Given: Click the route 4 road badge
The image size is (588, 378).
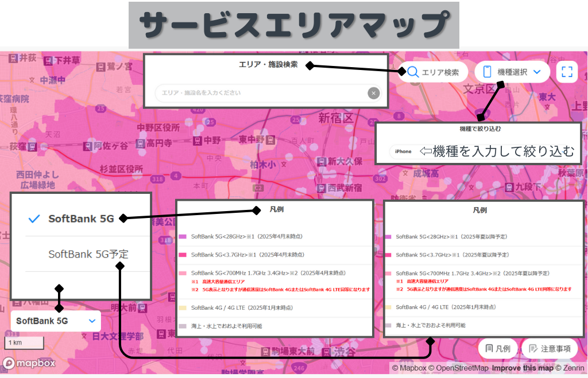Looking at the screenshot, I should [176, 176].
